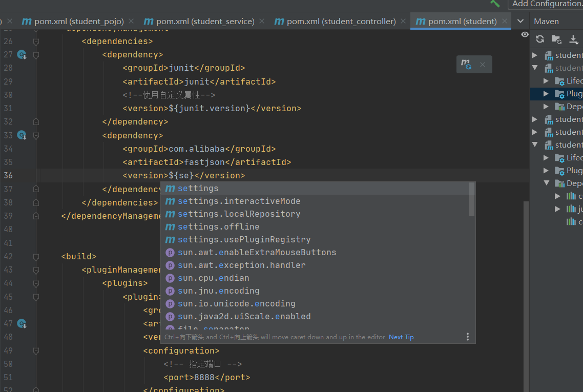Select sun.awt.exception.handler suggestion

[315, 265]
